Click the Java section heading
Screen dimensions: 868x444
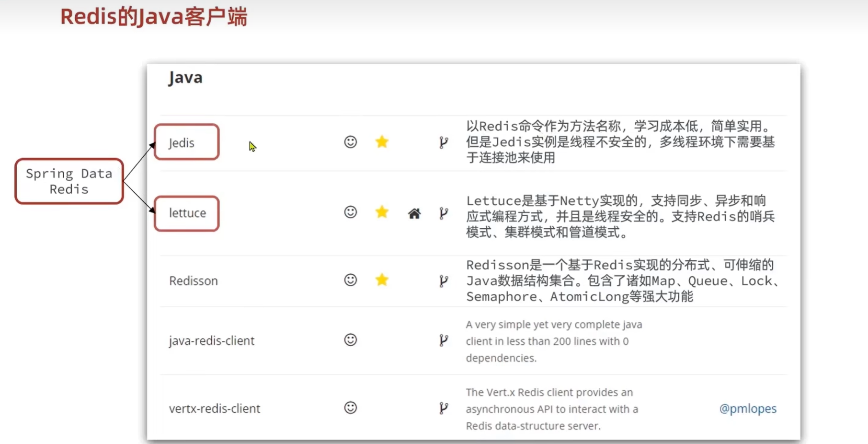[x=185, y=78]
